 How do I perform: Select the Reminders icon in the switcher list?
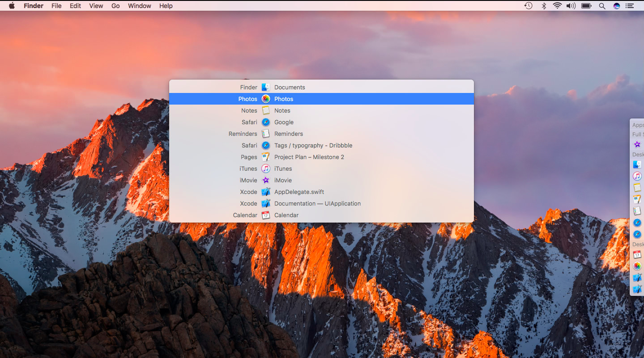click(x=266, y=134)
